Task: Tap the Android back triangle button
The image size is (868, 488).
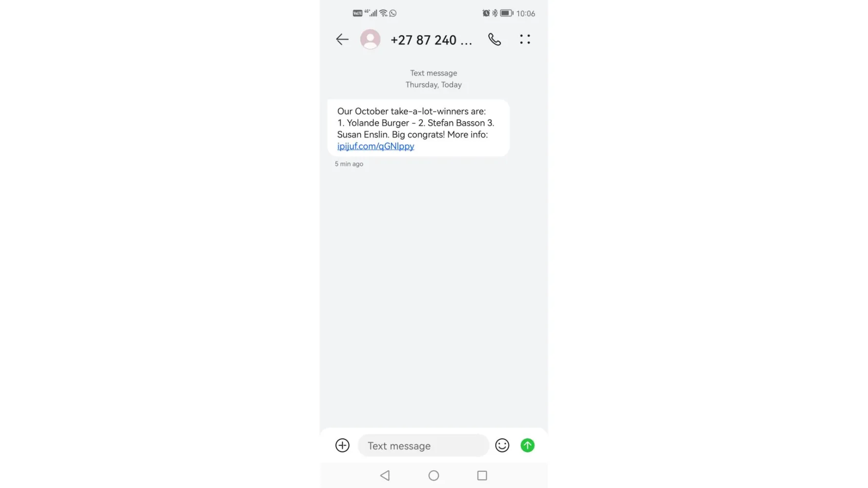Action: (x=385, y=475)
